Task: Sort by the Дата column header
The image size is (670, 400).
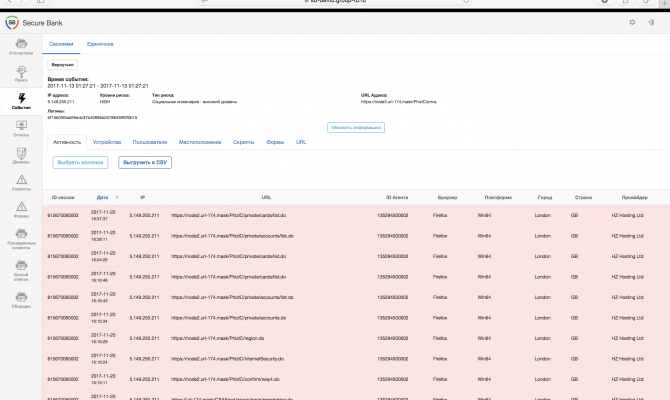Action: click(102, 197)
